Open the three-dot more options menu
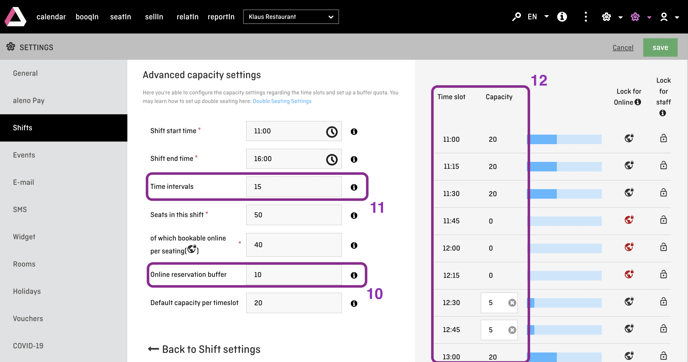The image size is (688, 362). (x=585, y=17)
